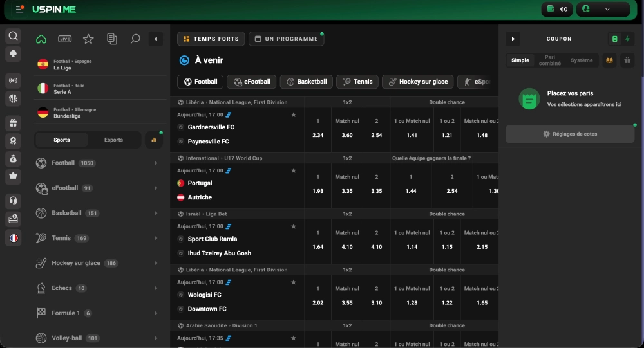
Task: Switch to TEMPS FORTS tab
Action: click(211, 39)
